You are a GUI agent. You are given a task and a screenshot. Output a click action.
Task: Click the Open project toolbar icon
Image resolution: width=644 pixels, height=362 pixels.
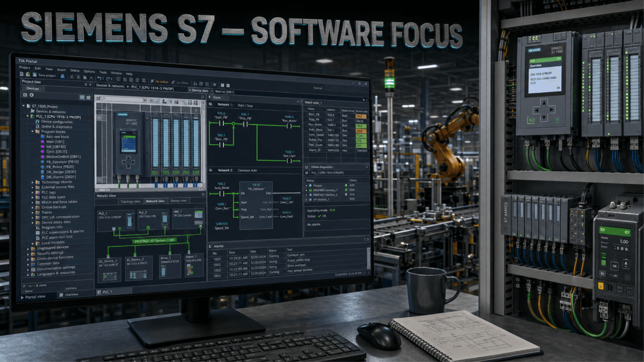click(28, 74)
